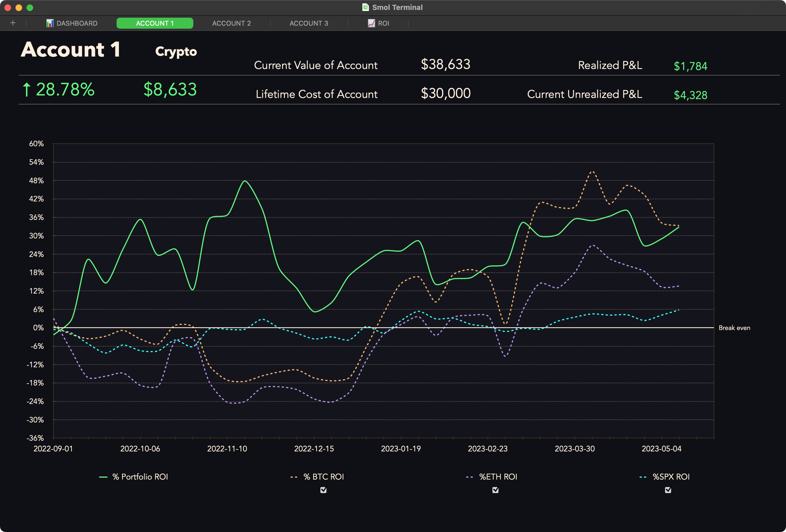Screen dimensions: 786x532
Task: Click the green up arrow by 28.78%
Action: click(27, 90)
